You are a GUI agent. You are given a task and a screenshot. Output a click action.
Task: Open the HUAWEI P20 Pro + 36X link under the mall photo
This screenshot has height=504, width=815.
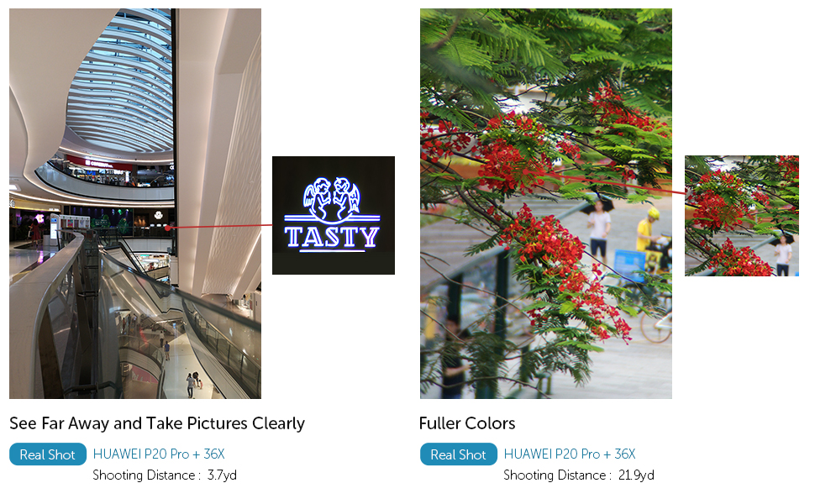159,454
